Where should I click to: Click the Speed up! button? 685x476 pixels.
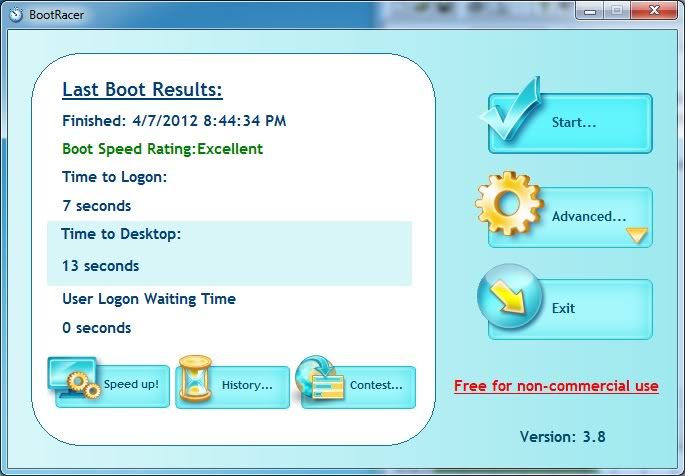112,386
